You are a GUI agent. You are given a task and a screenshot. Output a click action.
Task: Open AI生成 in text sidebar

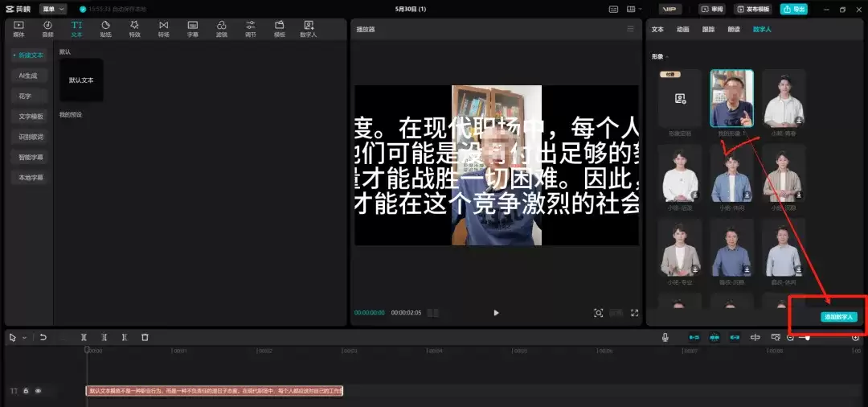point(29,76)
